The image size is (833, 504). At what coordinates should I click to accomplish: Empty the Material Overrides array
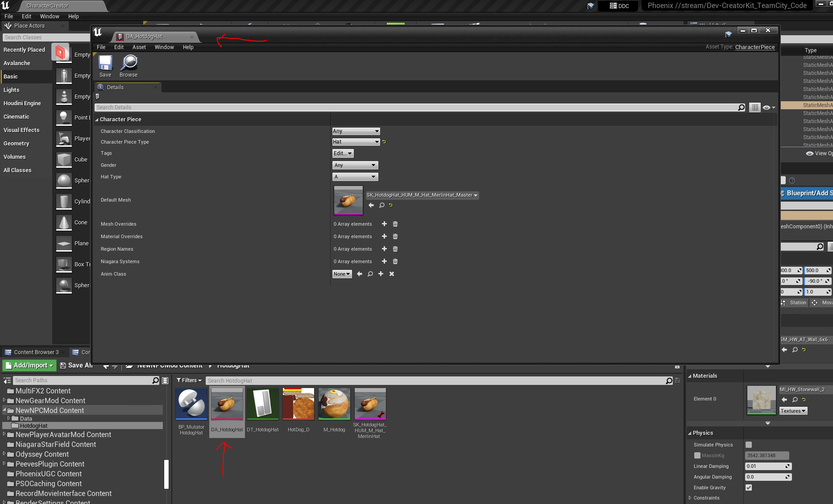click(395, 236)
